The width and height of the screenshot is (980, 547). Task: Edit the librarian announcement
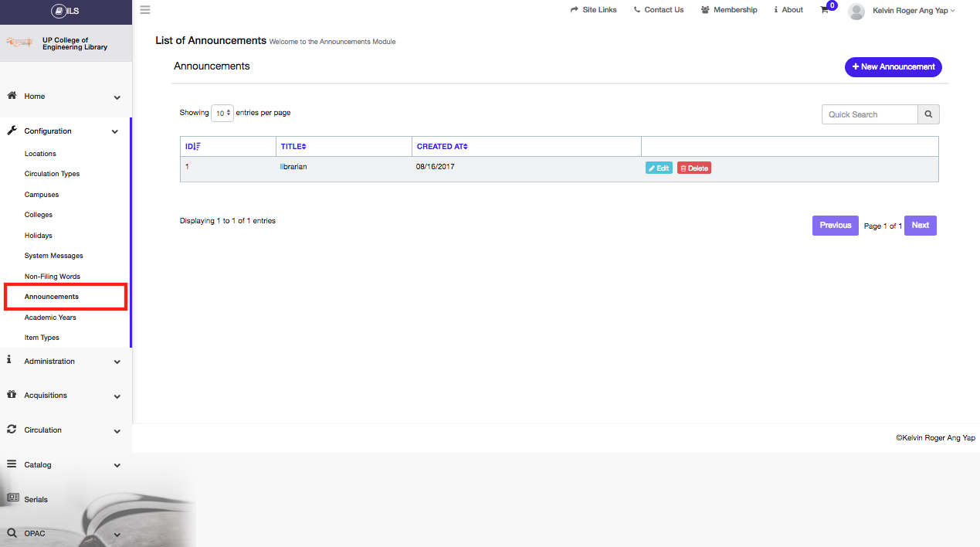coord(659,168)
